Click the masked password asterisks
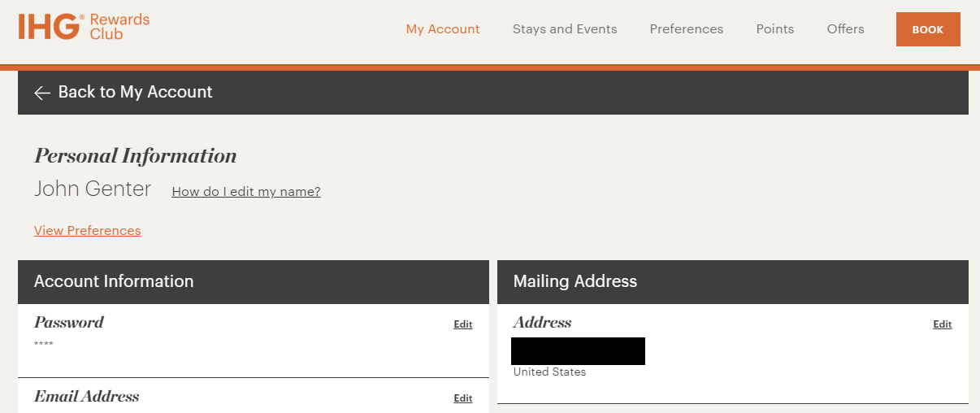 click(x=44, y=345)
